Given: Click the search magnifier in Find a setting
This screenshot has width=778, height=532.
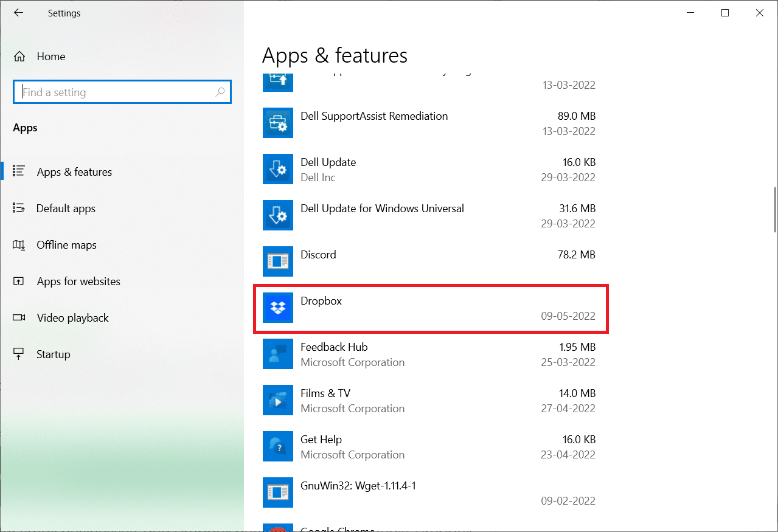Looking at the screenshot, I should (x=220, y=92).
